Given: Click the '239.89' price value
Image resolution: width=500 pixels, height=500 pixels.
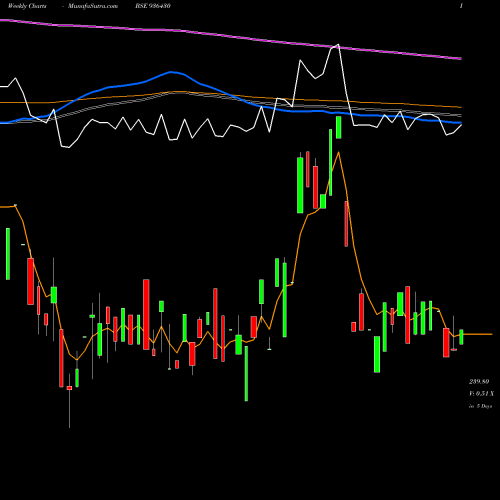Looking at the screenshot, I should [x=479, y=381].
